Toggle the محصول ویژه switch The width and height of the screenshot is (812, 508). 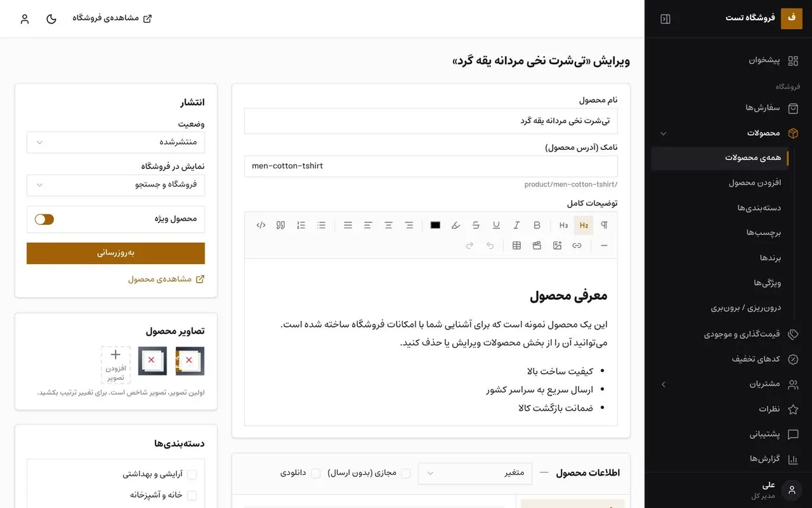[x=44, y=219]
